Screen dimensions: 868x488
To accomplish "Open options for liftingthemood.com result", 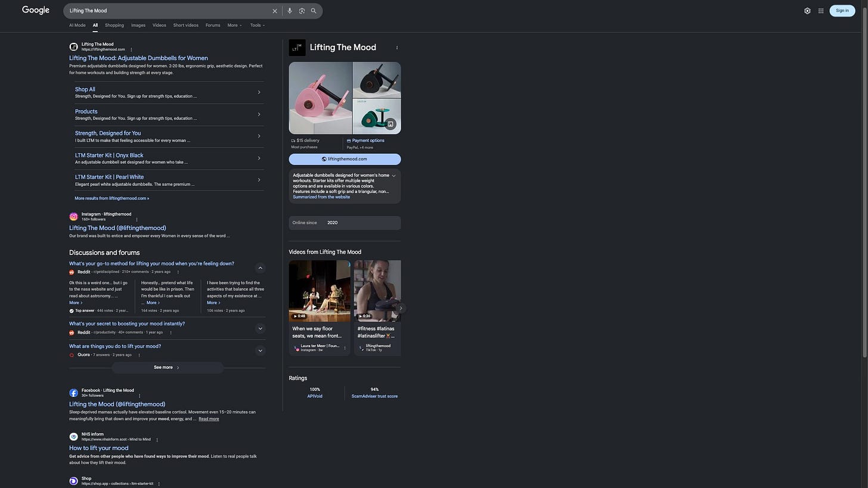I will point(131,49).
